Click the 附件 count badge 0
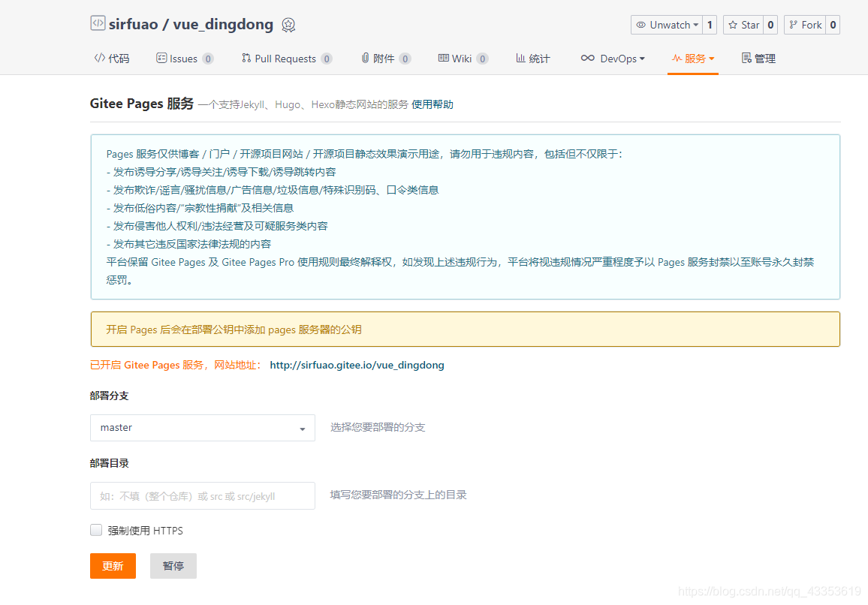This screenshot has height=605, width=868. [x=405, y=59]
